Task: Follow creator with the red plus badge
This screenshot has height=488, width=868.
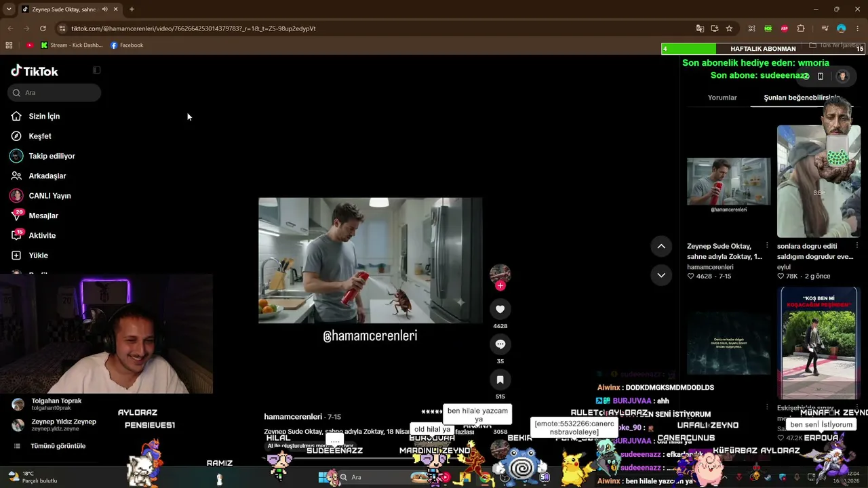Action: click(500, 286)
